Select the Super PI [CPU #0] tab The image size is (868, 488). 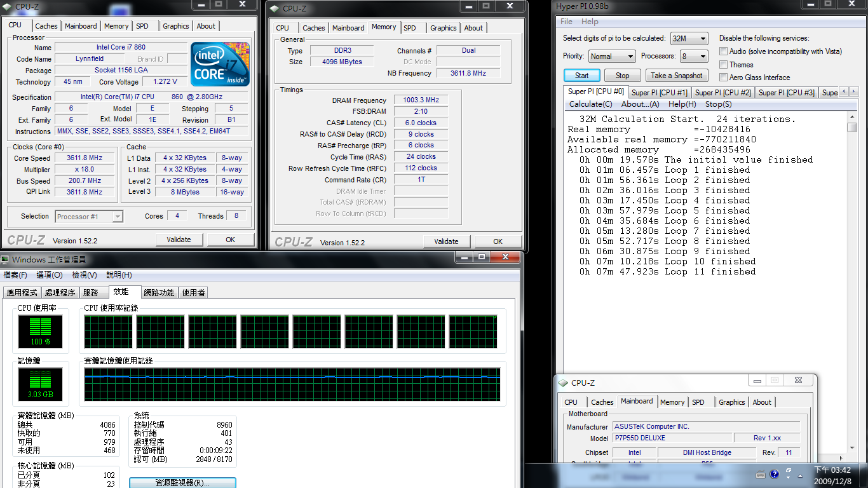point(596,91)
